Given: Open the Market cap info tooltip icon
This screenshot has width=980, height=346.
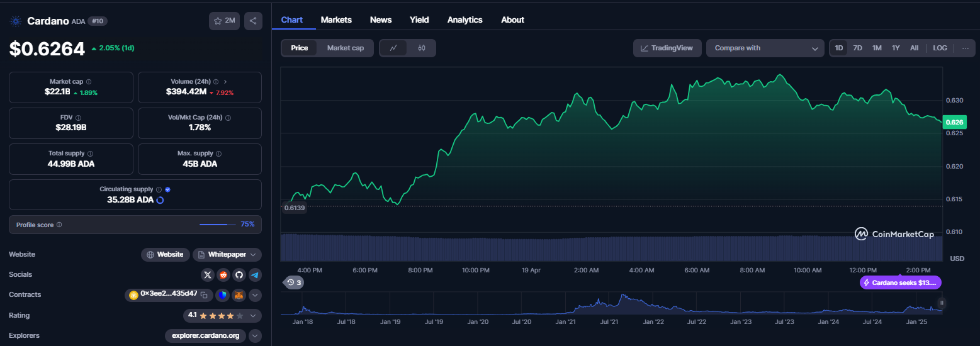Looking at the screenshot, I should click(88, 82).
